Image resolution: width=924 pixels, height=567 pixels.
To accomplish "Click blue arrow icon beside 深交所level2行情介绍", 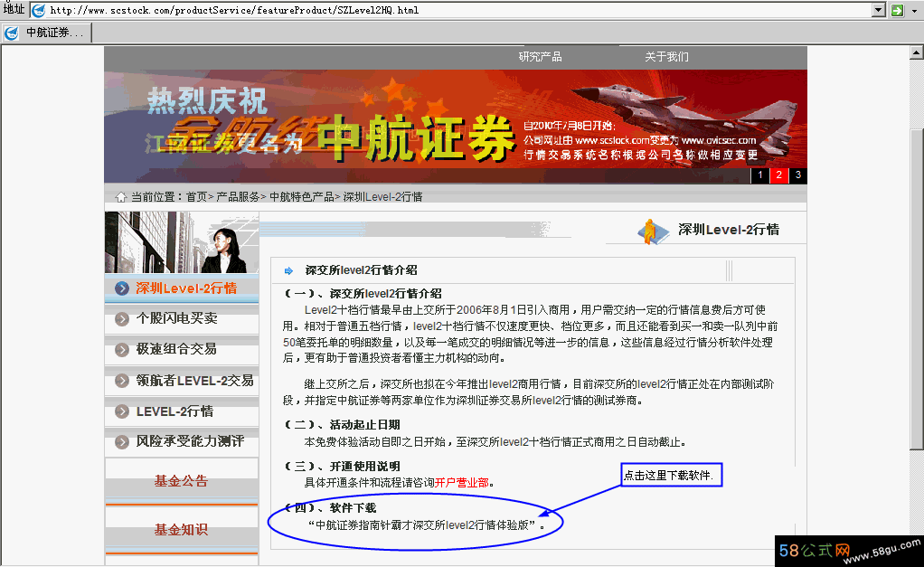I will tap(288, 271).
